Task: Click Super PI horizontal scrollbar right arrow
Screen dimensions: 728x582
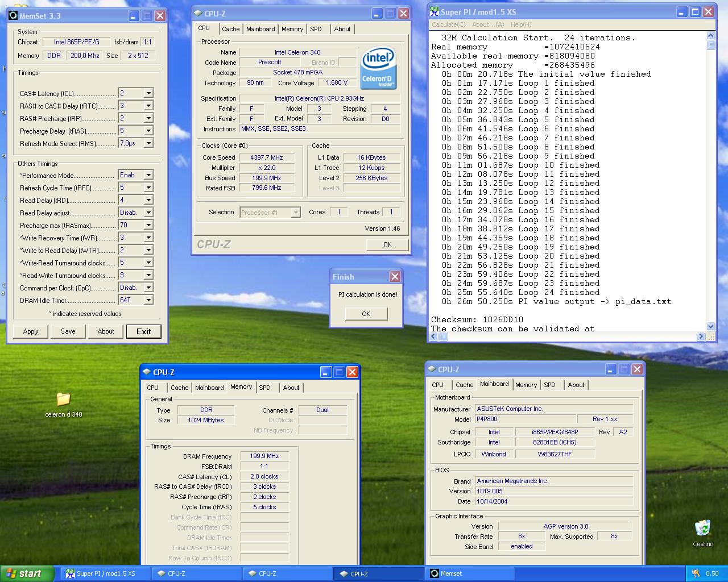Action: point(701,336)
